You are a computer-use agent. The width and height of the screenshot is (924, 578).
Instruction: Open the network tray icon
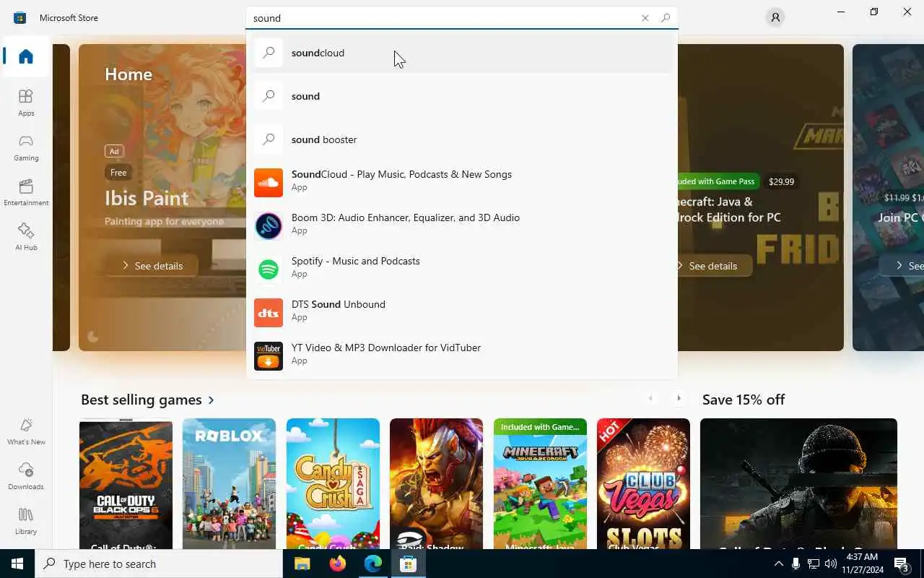813,564
